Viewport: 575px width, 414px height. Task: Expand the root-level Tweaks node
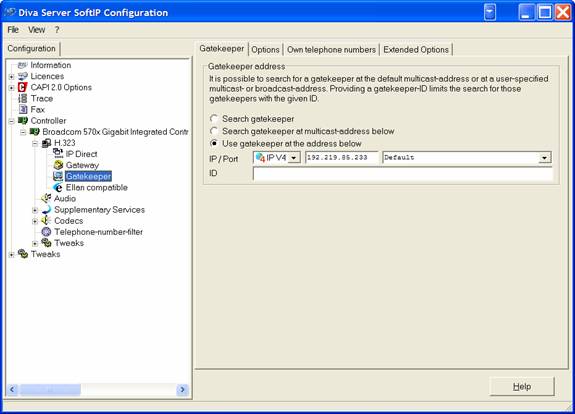pos(11,254)
